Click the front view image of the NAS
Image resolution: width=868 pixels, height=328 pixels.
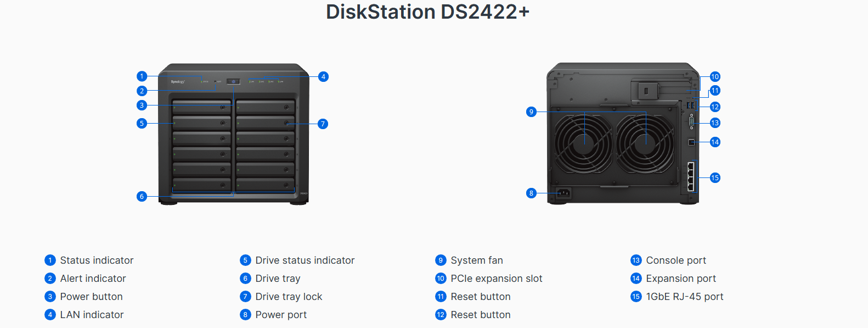point(234,134)
